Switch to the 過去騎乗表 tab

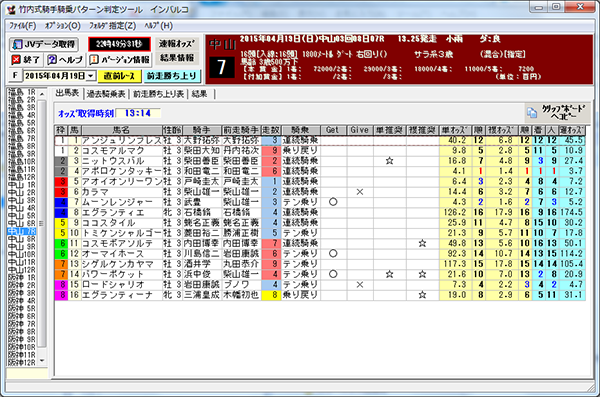(106, 94)
